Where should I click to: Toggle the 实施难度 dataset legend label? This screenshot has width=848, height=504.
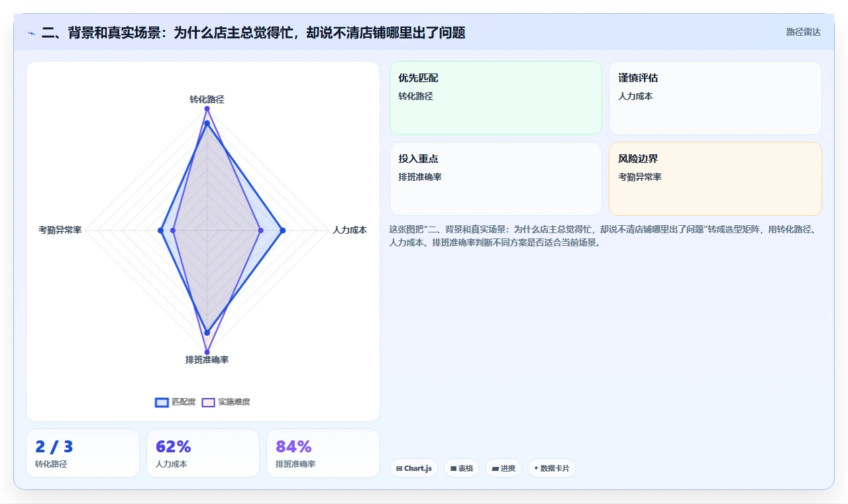(234, 402)
